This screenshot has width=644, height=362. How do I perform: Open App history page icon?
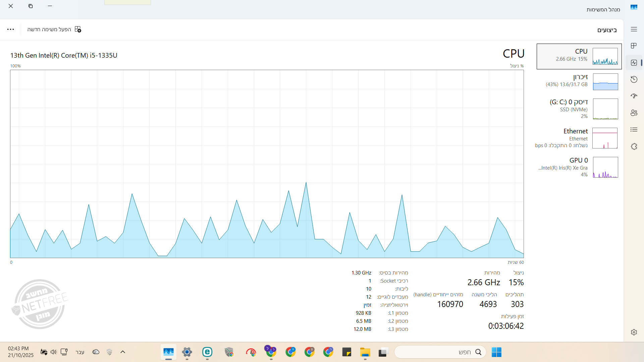click(x=634, y=79)
